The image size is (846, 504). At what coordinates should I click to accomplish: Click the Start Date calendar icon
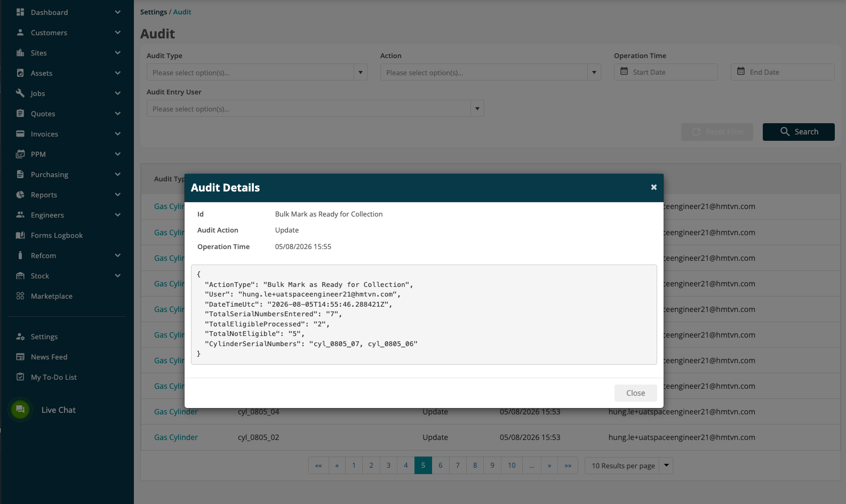point(624,71)
